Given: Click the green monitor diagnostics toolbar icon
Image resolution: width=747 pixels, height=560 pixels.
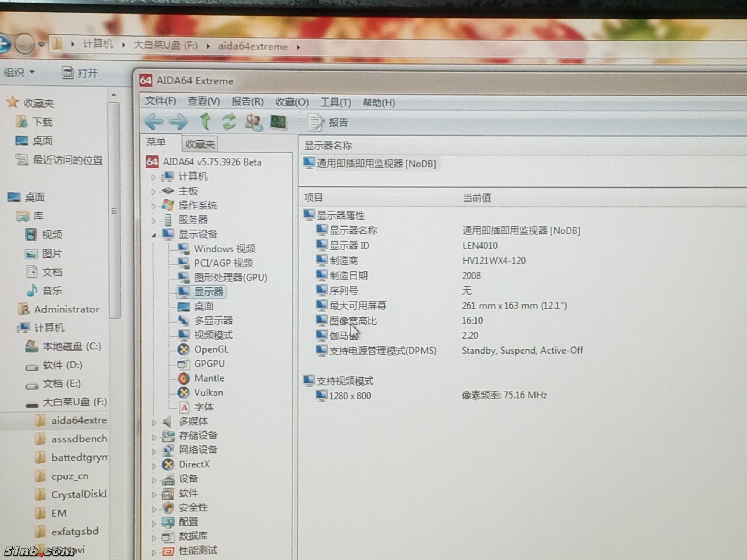Looking at the screenshot, I should coord(278,122).
